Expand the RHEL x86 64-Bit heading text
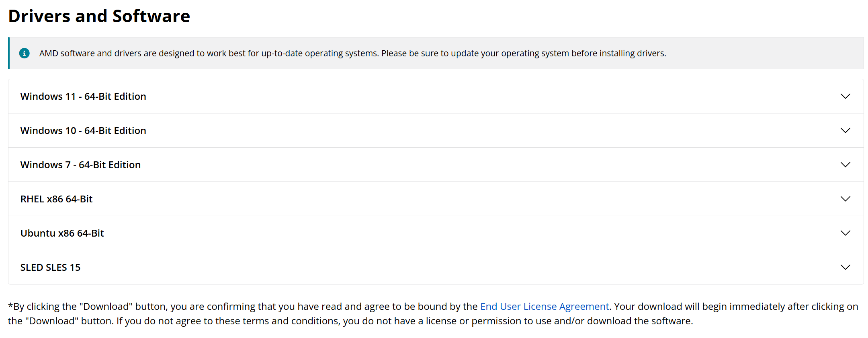The image size is (868, 338). 56,199
